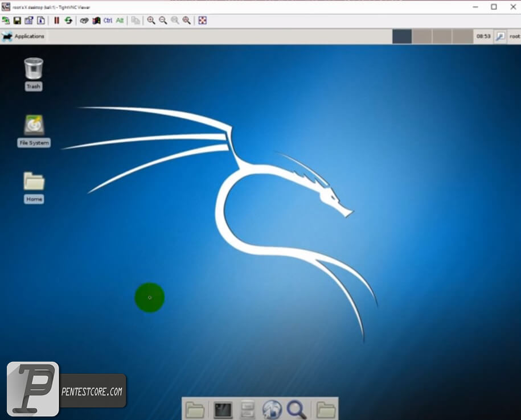521x420 pixels.
Task: Click the Zoom 100% magnifier icon
Action: point(175,20)
